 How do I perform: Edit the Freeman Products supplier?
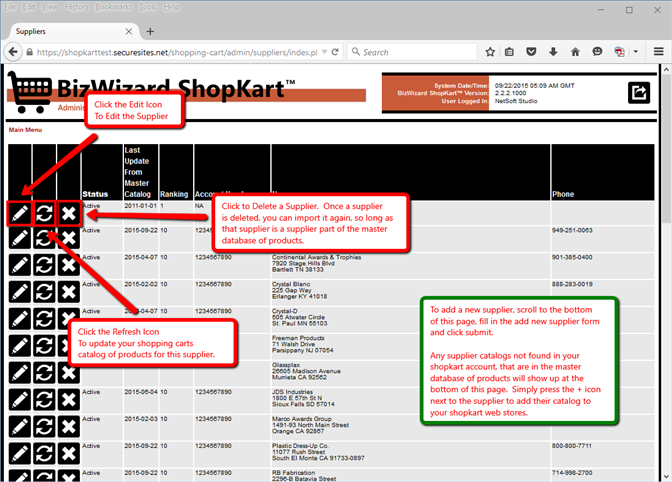coord(20,346)
